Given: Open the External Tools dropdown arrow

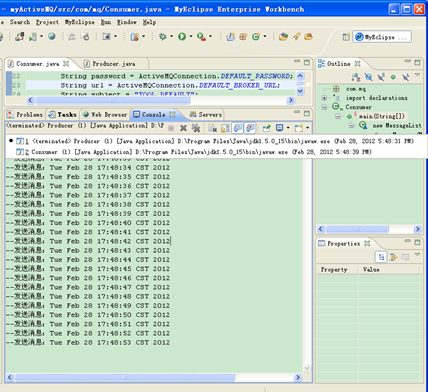Looking at the screenshot, I should click(x=211, y=37).
